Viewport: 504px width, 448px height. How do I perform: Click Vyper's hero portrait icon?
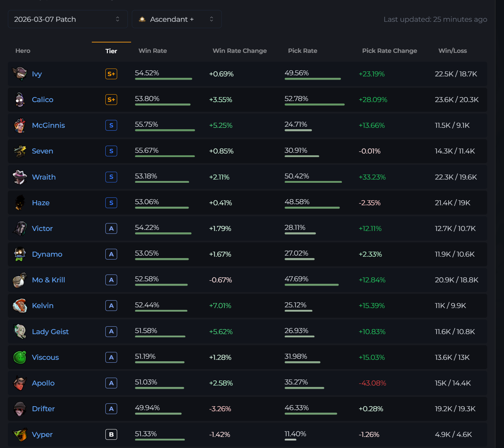(x=20, y=434)
